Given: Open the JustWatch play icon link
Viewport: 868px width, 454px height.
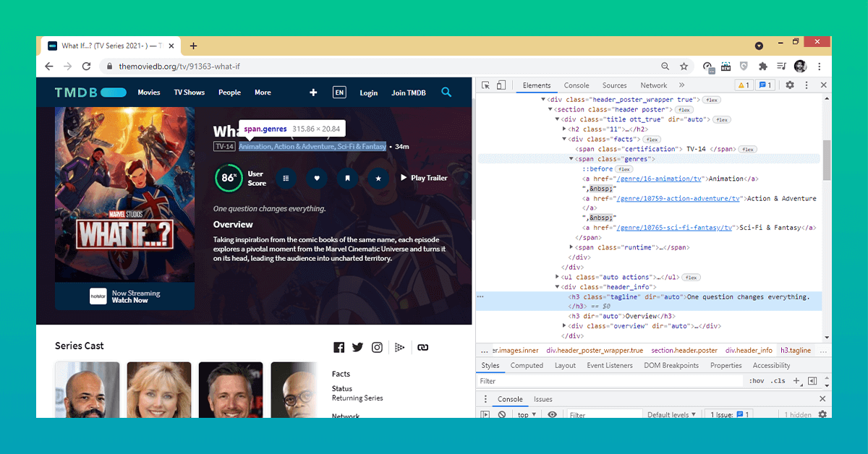Looking at the screenshot, I should pos(399,348).
